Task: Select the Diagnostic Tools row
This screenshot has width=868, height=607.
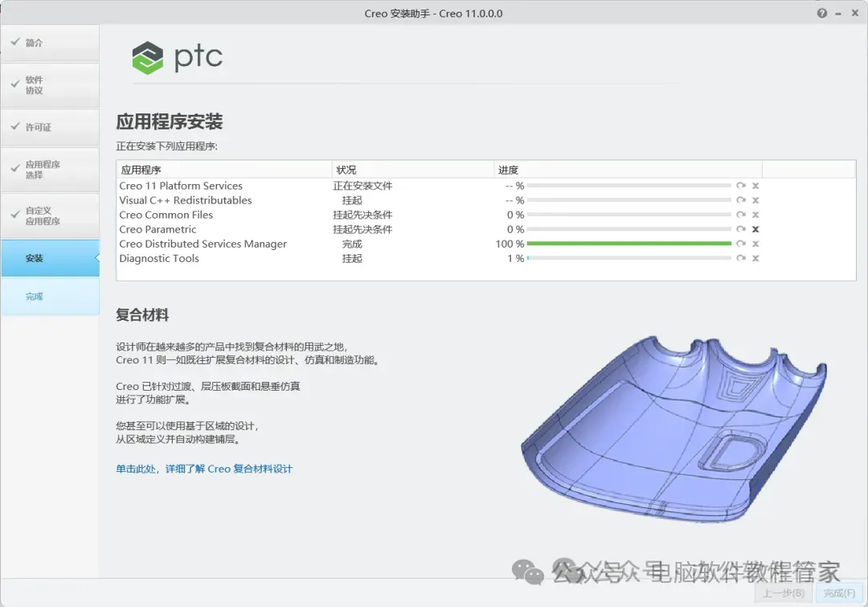Action: tap(486, 258)
